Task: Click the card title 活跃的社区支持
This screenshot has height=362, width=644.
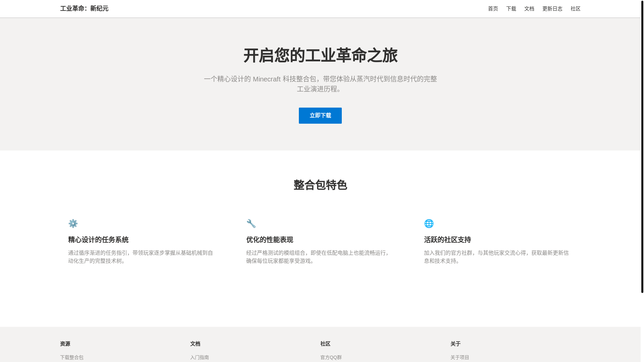Action: [447, 240]
